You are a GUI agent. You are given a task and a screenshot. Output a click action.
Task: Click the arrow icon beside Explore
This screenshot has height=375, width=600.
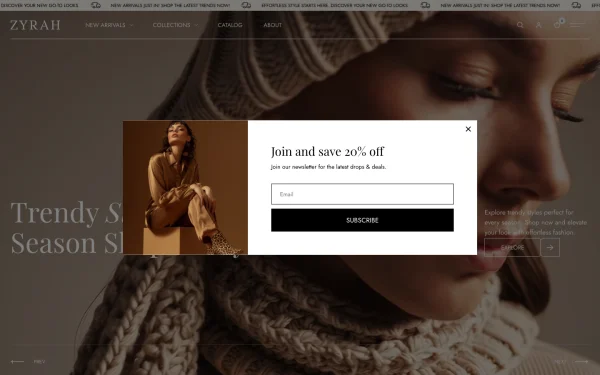550,248
